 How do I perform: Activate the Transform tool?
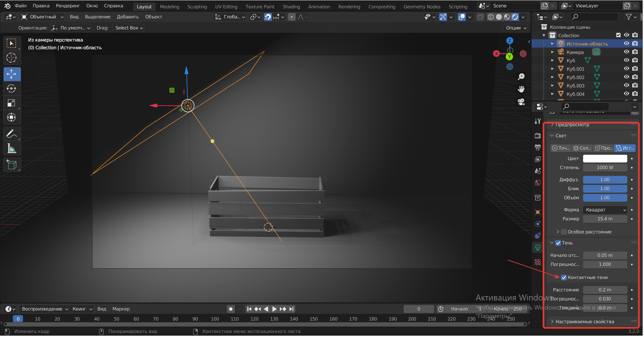pos(12,117)
